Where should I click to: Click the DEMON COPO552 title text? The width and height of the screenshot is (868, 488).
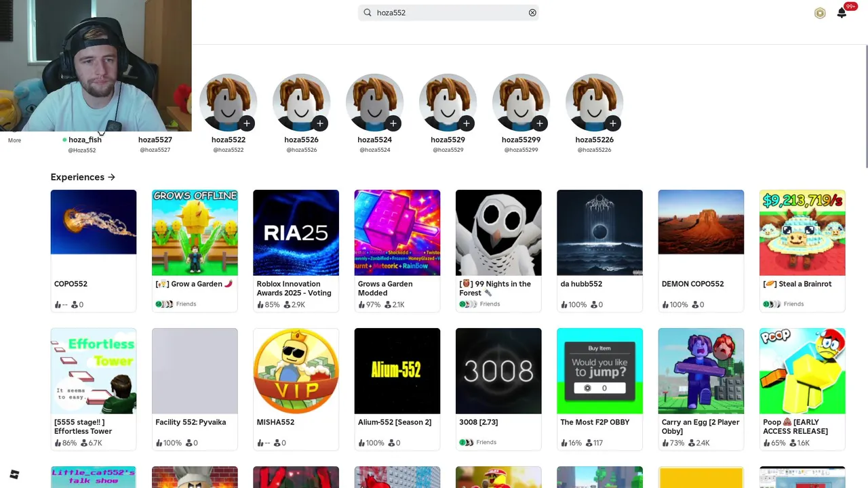pyautogui.click(x=692, y=284)
